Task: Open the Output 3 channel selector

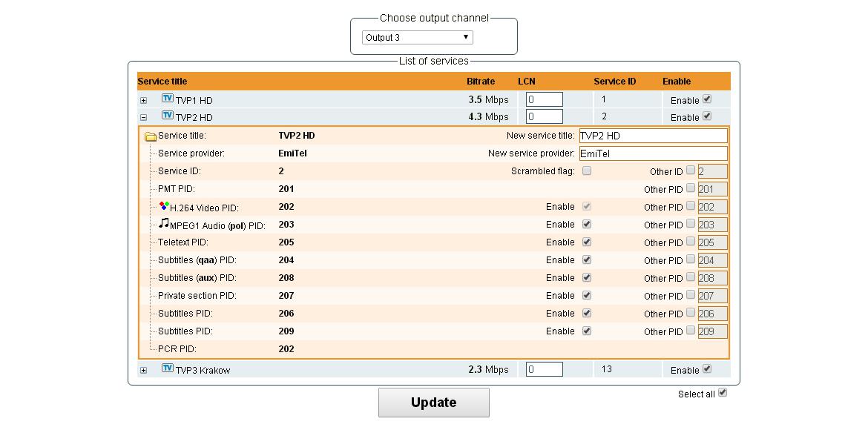Action: [417, 37]
